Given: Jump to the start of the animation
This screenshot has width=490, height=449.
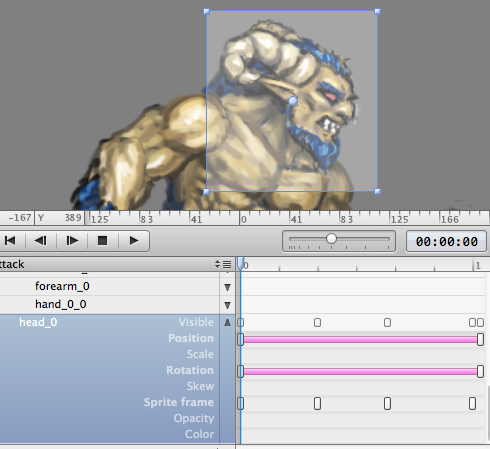Looking at the screenshot, I should click(11, 241).
